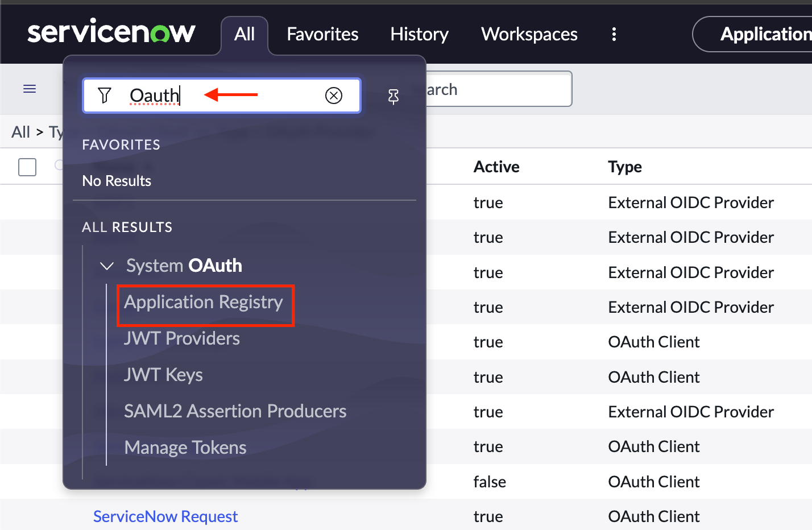Click the list Search field
The image size is (812, 530).
(x=499, y=89)
